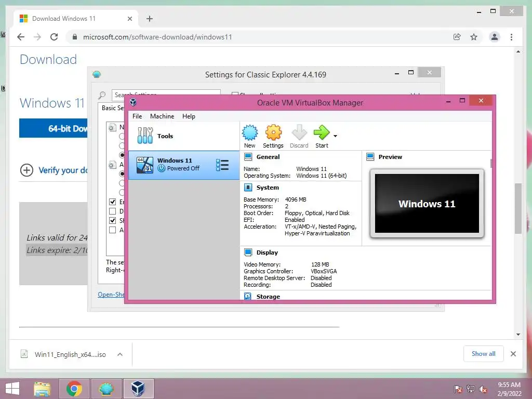The height and width of the screenshot is (399, 532).
Task: Click the General section icon
Action: click(x=248, y=157)
